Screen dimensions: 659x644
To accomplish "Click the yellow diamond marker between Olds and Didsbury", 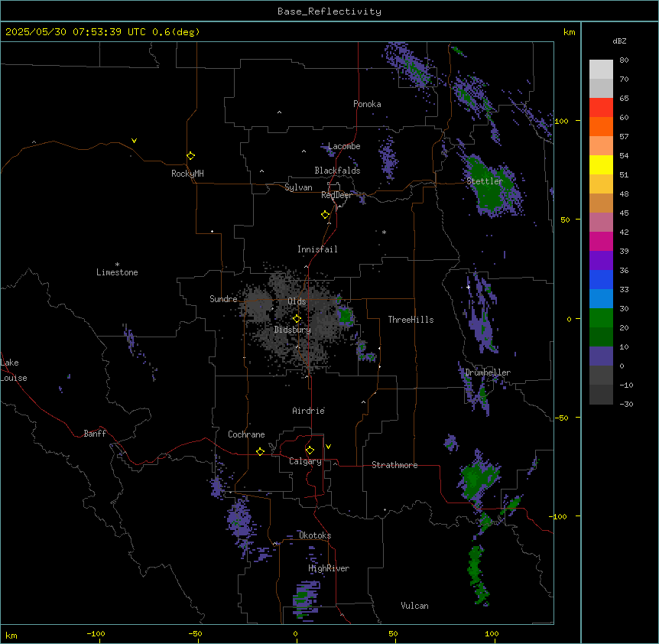I will coord(297,319).
